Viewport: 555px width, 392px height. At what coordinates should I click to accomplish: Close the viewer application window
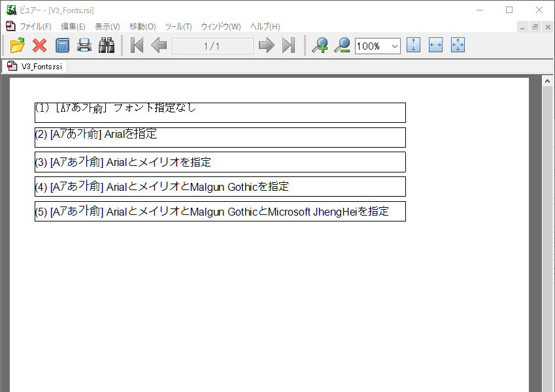coord(539,10)
